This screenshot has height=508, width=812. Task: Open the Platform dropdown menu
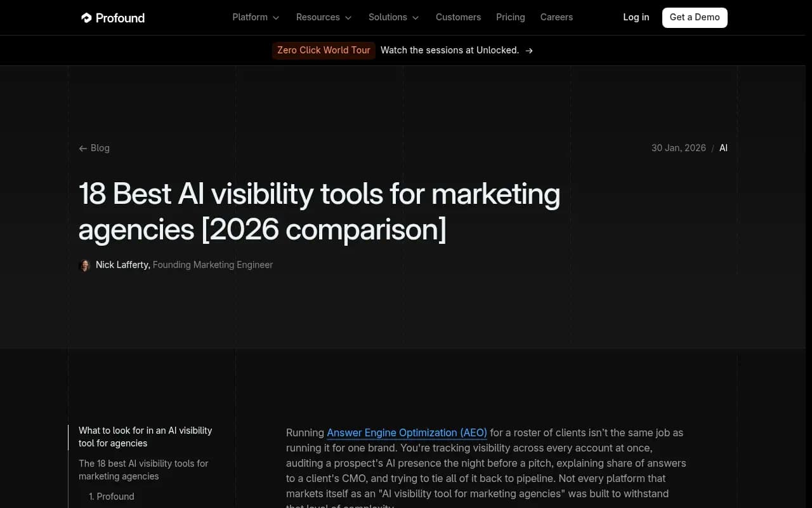[x=256, y=17]
